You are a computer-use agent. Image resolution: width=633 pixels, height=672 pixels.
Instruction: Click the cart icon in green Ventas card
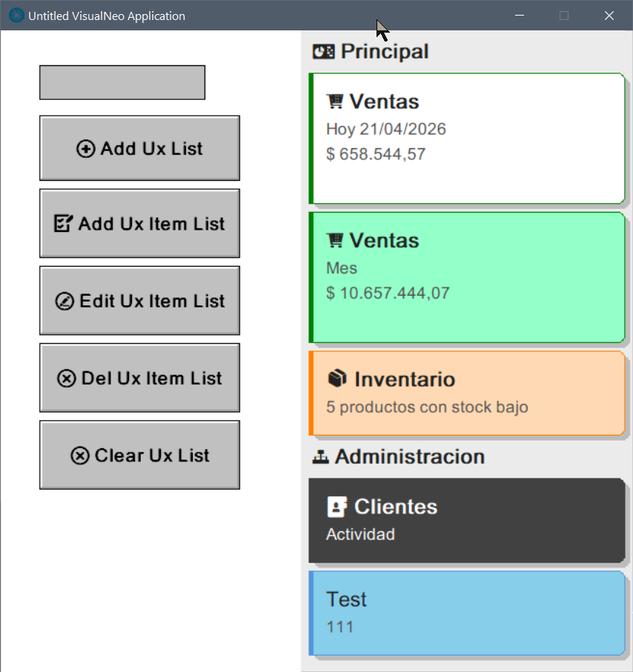point(335,240)
